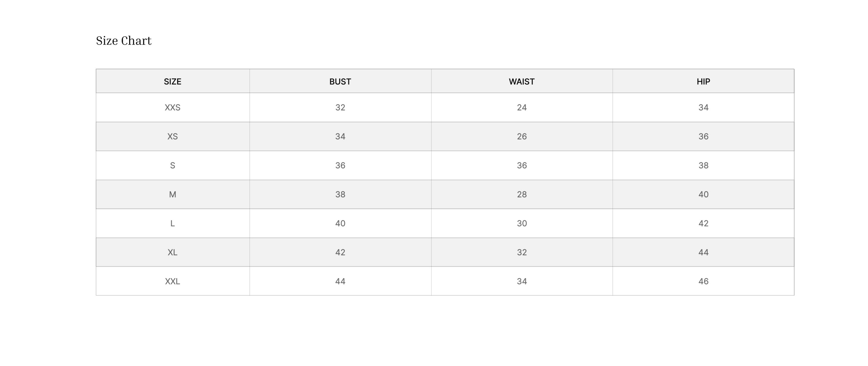Click the XXS size cell

173,107
